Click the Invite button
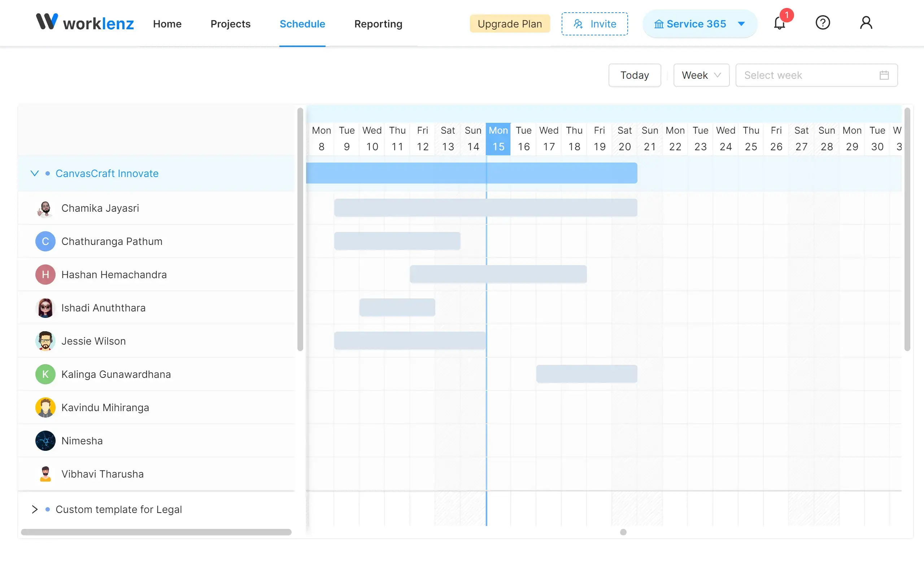This screenshot has width=924, height=578. [x=594, y=24]
